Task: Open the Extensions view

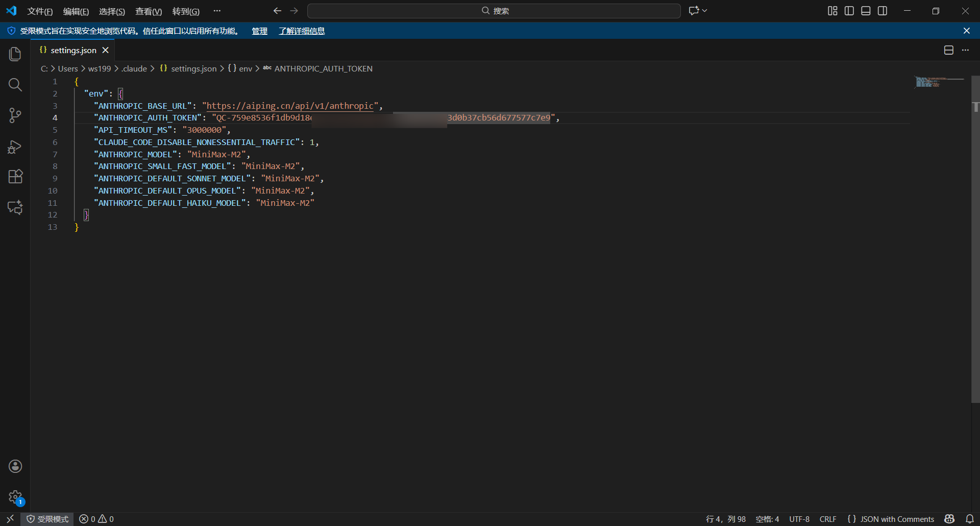Action: 15,177
